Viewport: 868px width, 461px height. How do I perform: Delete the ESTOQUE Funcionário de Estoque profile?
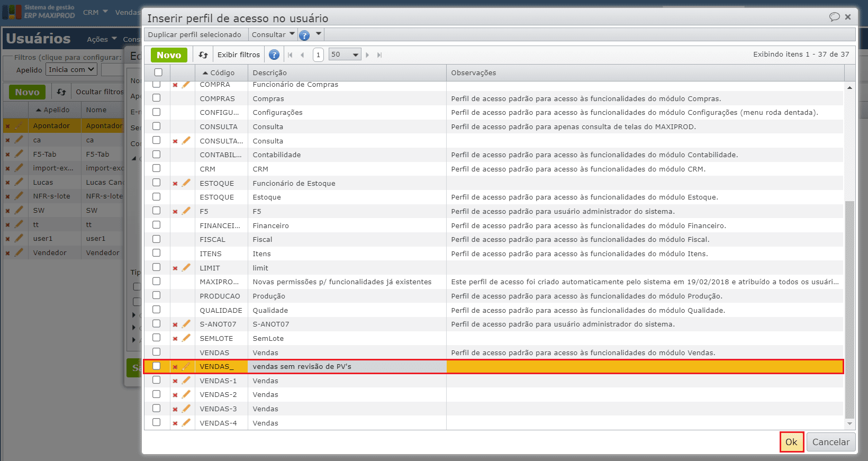[175, 184]
